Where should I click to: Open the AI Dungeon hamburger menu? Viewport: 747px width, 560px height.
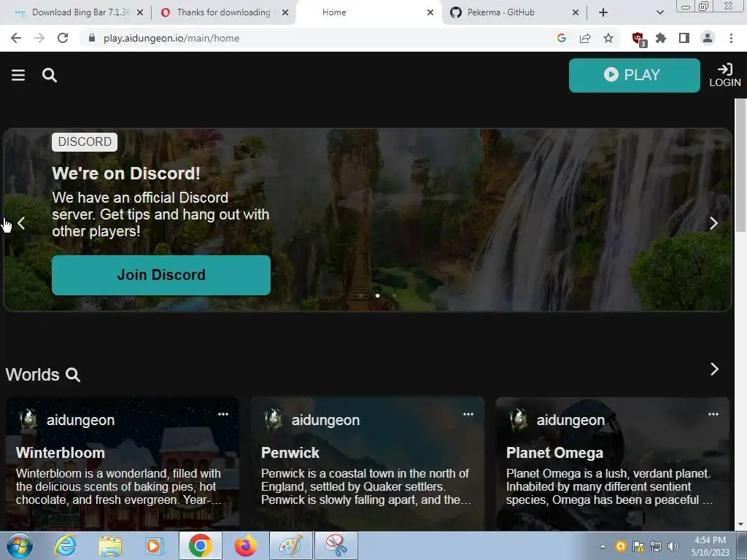pyautogui.click(x=18, y=75)
